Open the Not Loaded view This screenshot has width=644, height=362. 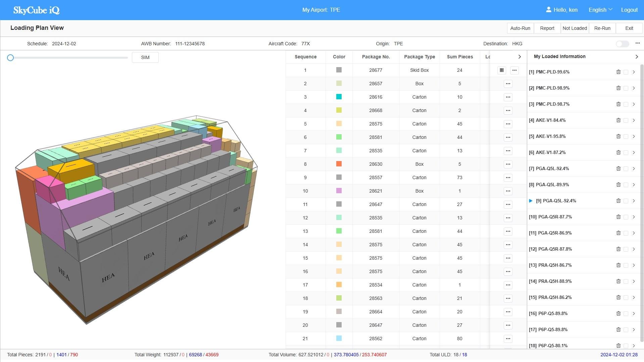575,28
